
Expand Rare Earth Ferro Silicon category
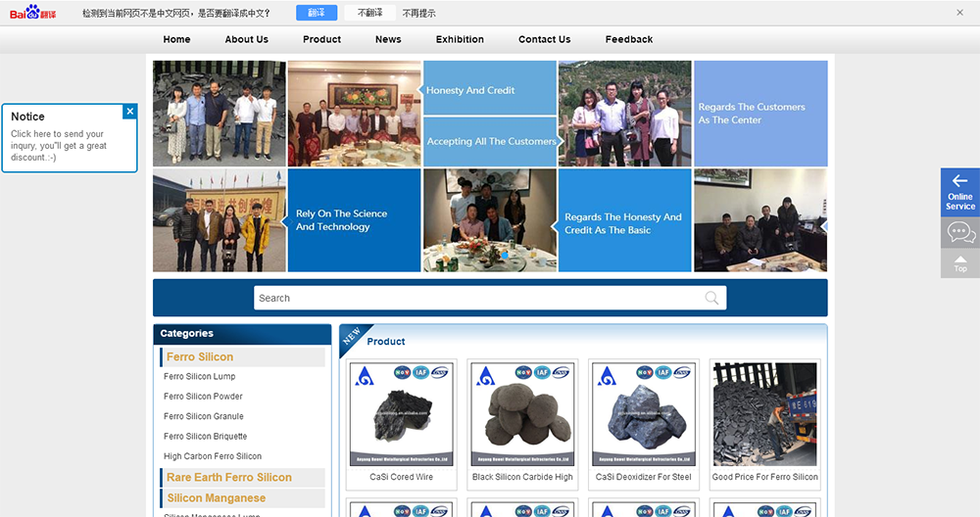pyautogui.click(x=229, y=478)
